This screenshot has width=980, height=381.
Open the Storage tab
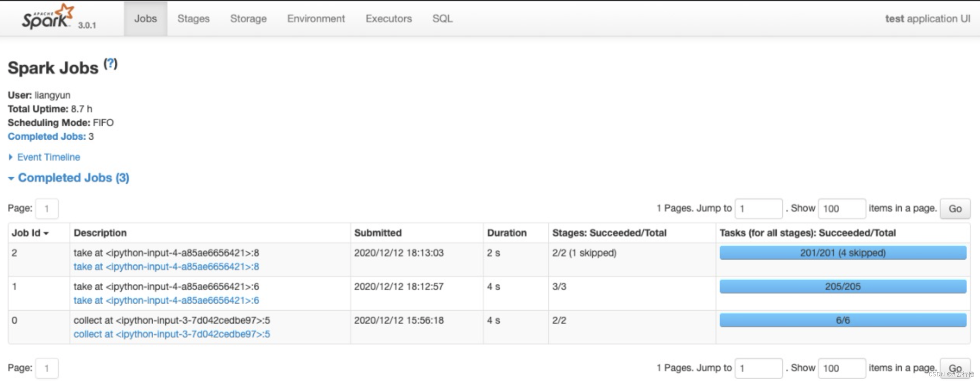click(248, 19)
